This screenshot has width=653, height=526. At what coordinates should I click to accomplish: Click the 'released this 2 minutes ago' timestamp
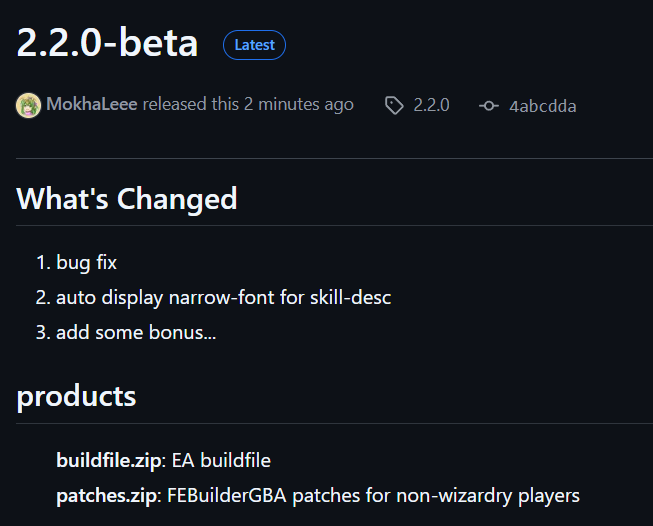pyautogui.click(x=248, y=104)
